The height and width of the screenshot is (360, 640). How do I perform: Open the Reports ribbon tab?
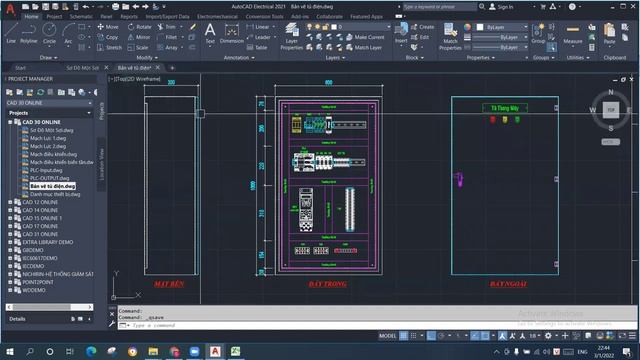pos(129,17)
